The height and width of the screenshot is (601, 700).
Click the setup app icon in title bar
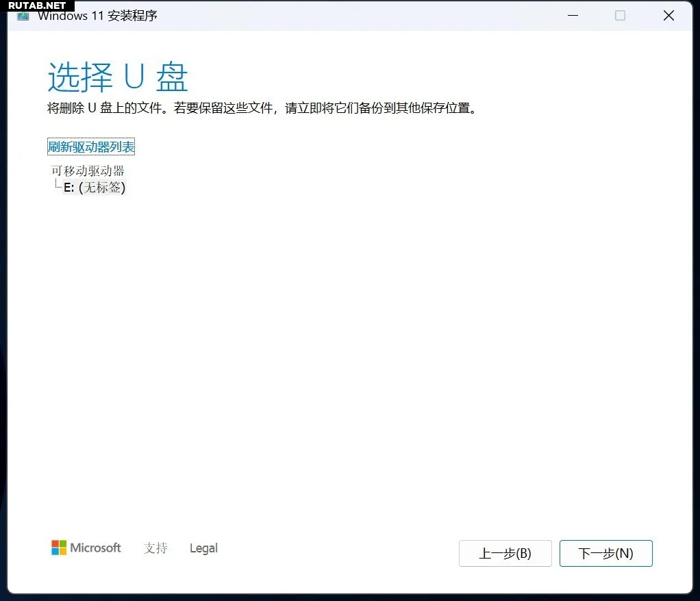tap(23, 16)
